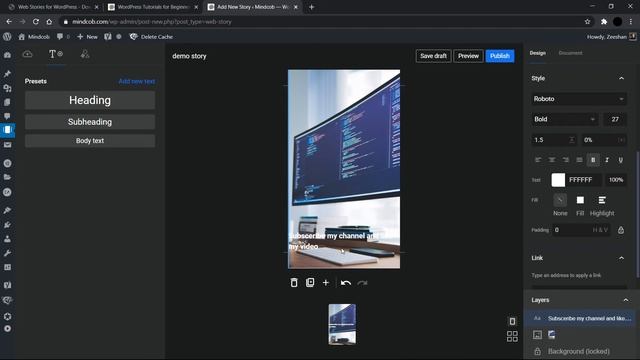Edit text opacity 100% field
This screenshot has width=640, height=360.
(x=616, y=180)
